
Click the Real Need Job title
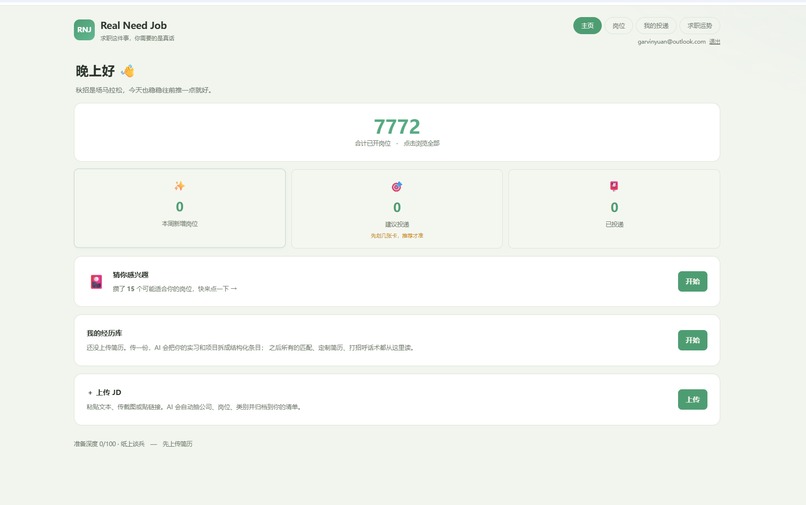click(134, 25)
